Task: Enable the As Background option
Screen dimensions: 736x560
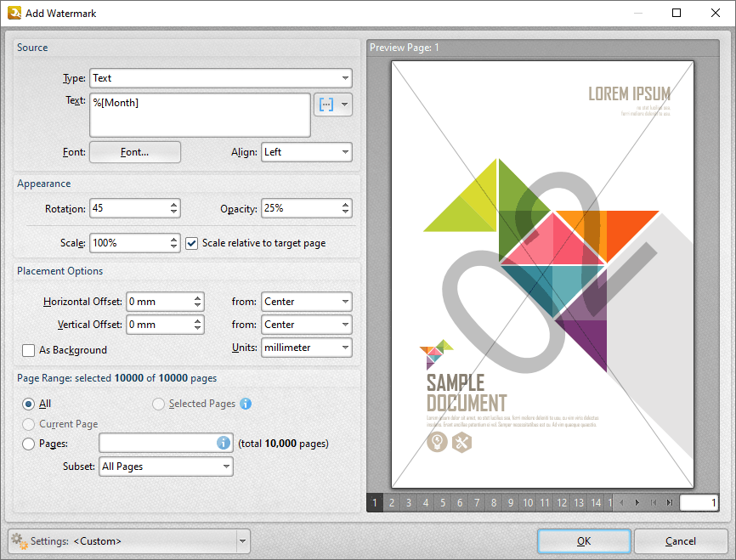Action: pyautogui.click(x=29, y=350)
